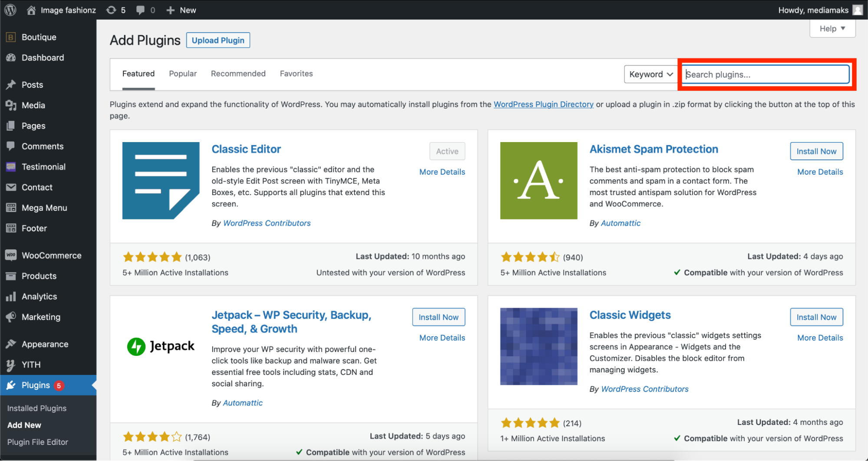The width and height of the screenshot is (868, 461).
Task: Click the Mega Menu icon
Action: [x=11, y=208]
